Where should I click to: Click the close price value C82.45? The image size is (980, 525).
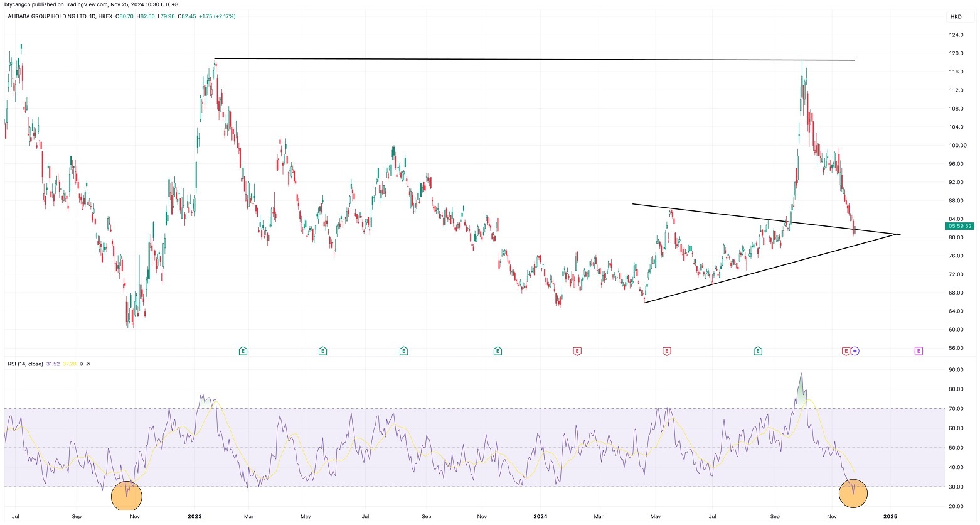tap(187, 16)
